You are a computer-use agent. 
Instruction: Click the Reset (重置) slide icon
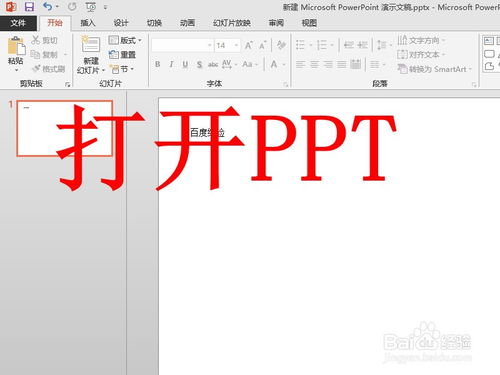114,54
